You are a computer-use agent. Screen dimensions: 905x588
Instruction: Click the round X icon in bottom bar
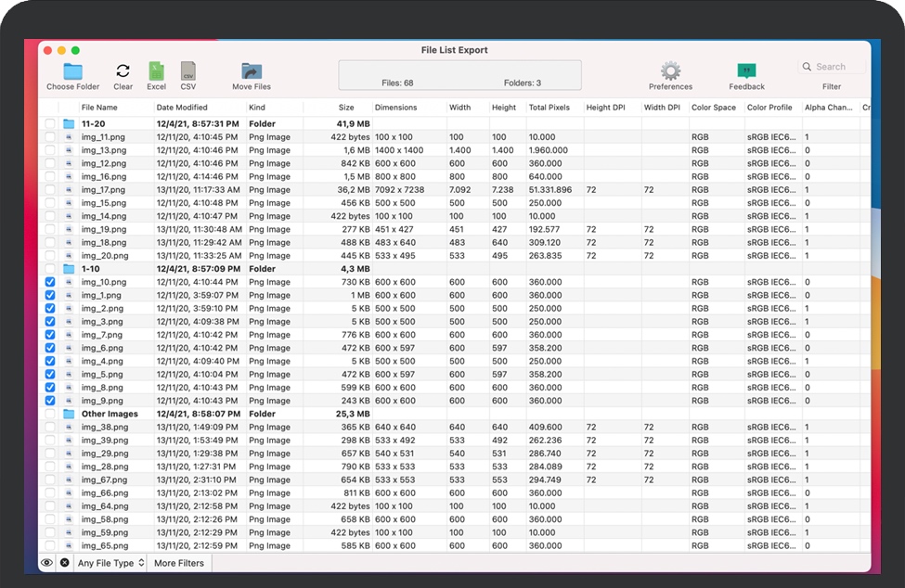pos(65,563)
